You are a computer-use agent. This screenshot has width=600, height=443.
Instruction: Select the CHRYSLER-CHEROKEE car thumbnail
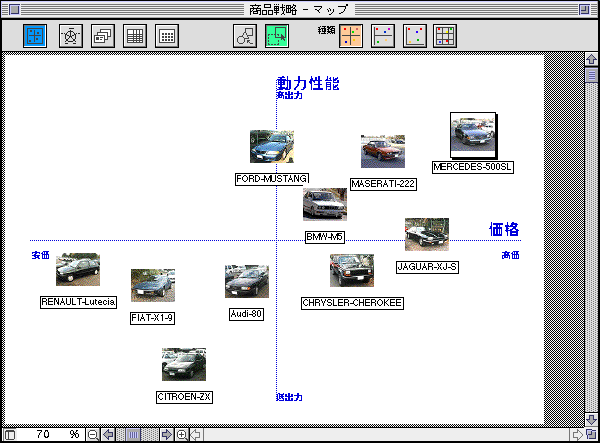click(x=352, y=270)
